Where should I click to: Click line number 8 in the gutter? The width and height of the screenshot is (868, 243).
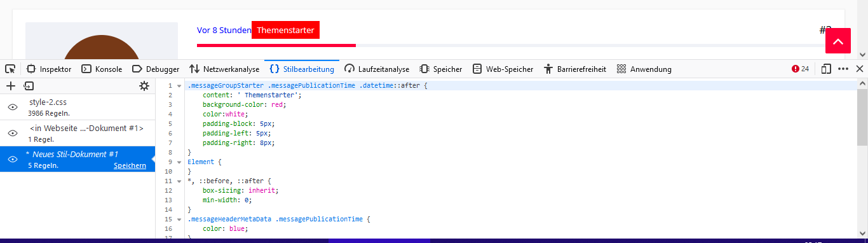click(170, 152)
